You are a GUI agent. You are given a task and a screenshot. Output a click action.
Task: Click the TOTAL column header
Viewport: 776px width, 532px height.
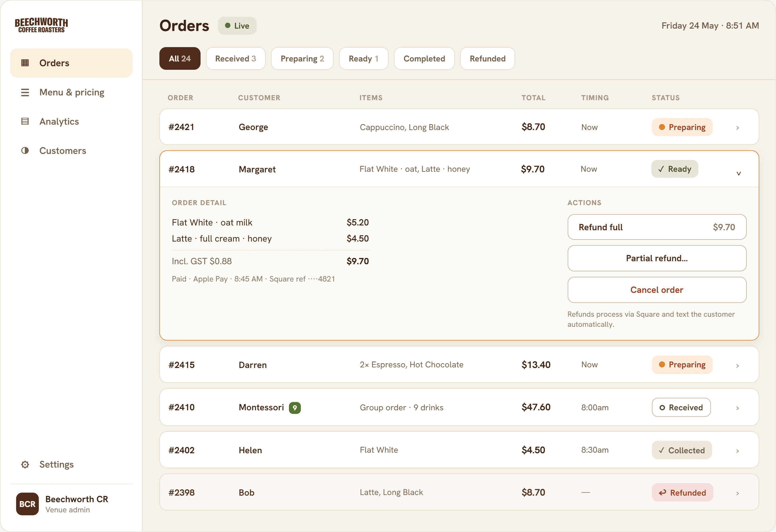coord(533,98)
